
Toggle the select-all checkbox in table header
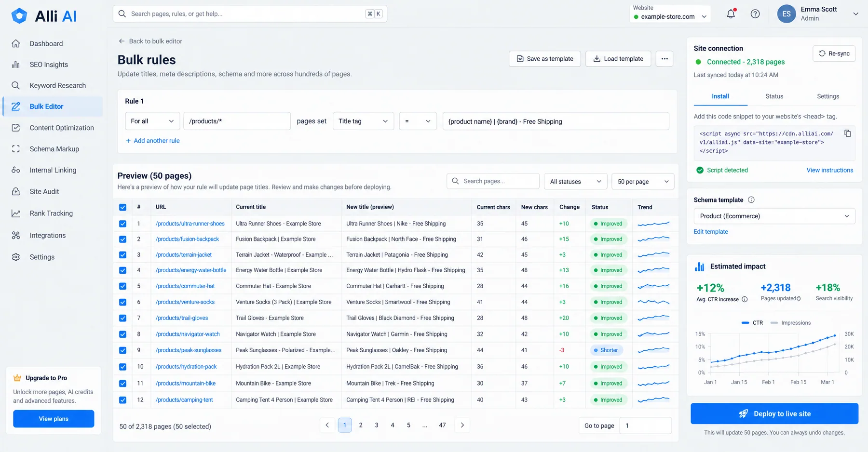(122, 207)
